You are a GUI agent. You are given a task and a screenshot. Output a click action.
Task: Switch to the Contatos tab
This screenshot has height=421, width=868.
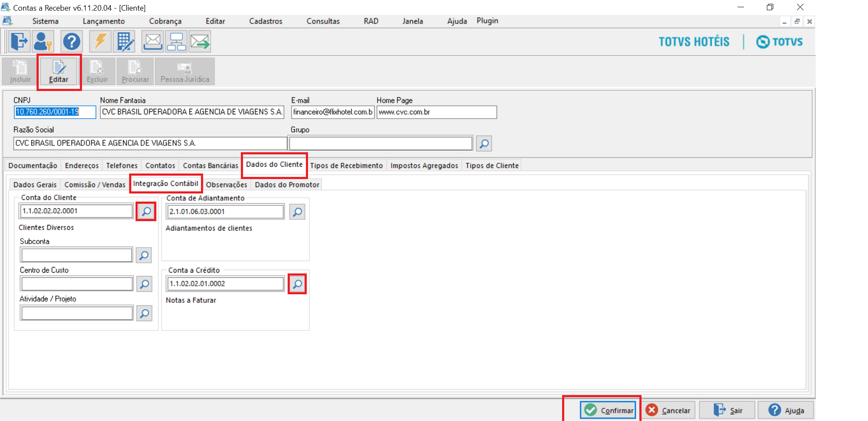pos(160,165)
